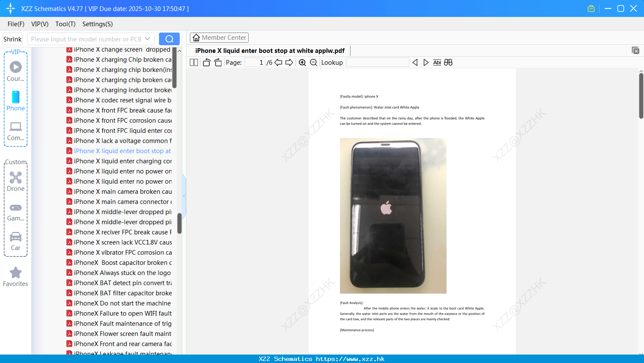Rotate page counterclockwise
The width and height of the screenshot is (644, 363).
click(x=206, y=63)
